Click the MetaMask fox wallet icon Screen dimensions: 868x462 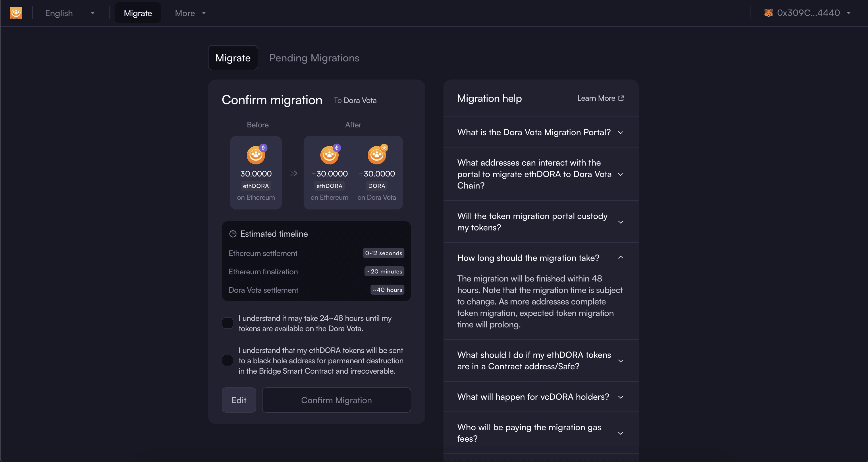[x=768, y=13]
